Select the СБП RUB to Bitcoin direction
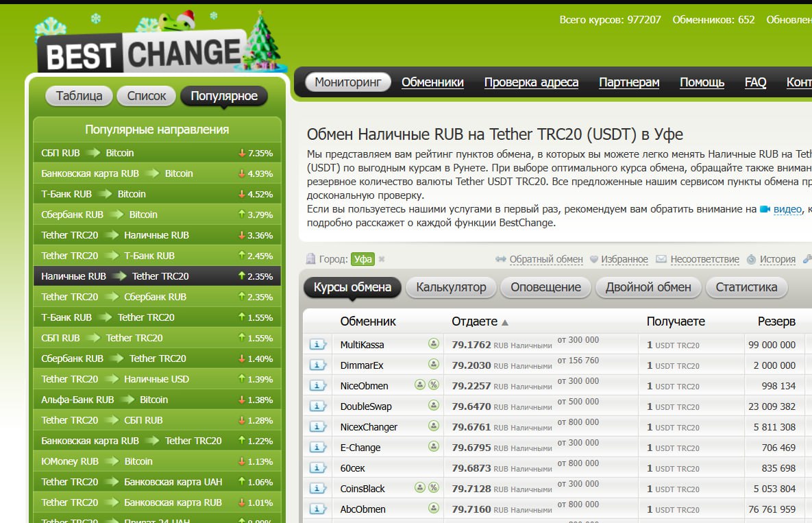Viewport: 812px width, 523px height. point(88,153)
